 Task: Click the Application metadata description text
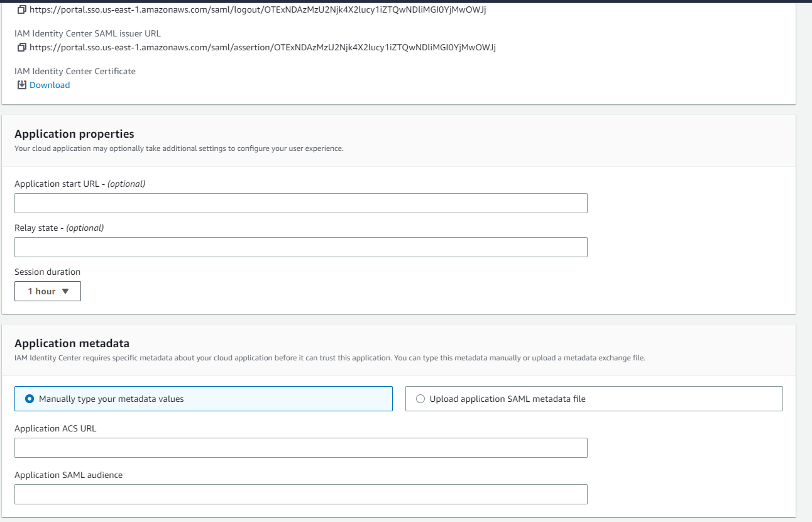pos(329,358)
